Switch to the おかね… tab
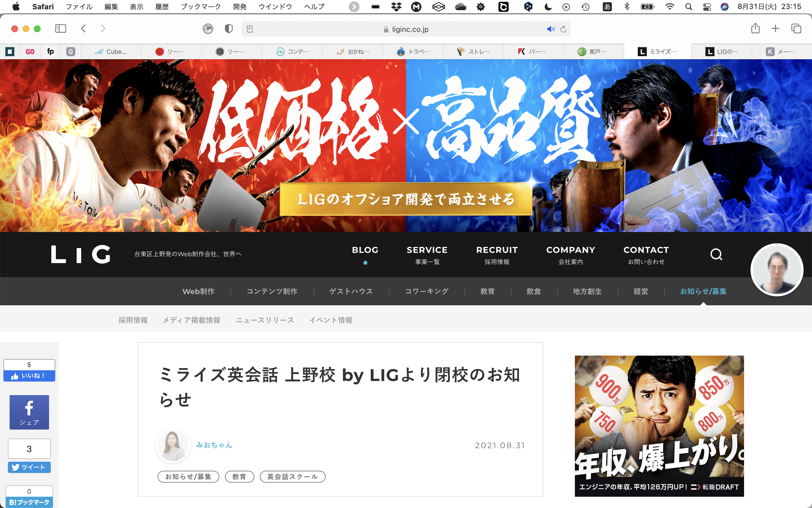812x508 pixels. 352,51
